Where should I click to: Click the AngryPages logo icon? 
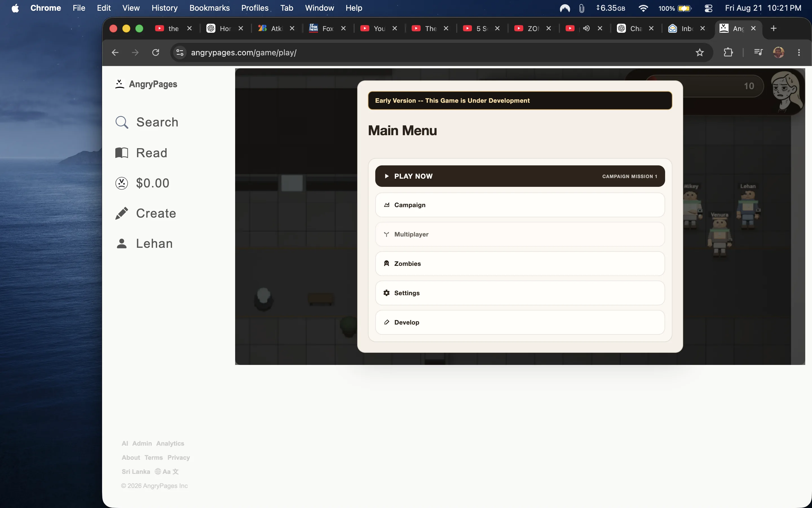[x=120, y=84]
